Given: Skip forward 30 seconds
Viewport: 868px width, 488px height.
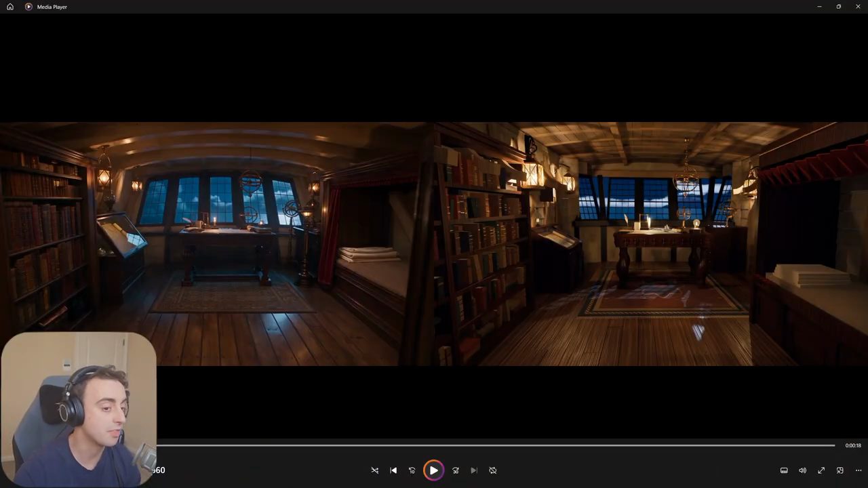Looking at the screenshot, I should click(456, 470).
